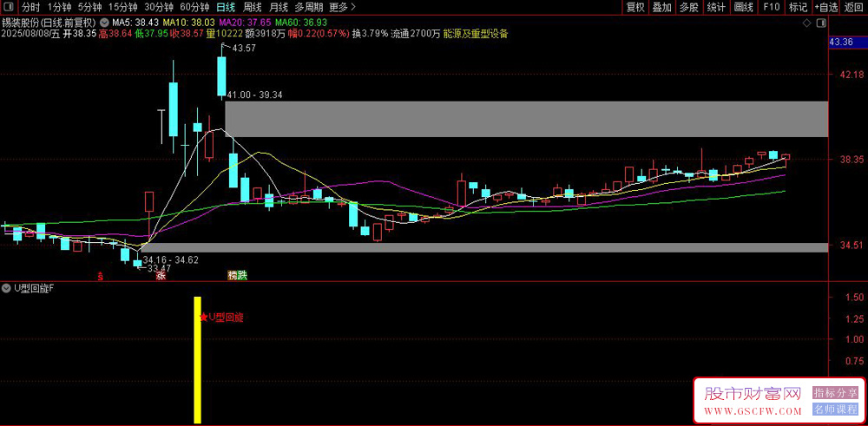Click the 34.51 price axis label
Screen dimensions: 868x426
click(x=852, y=245)
